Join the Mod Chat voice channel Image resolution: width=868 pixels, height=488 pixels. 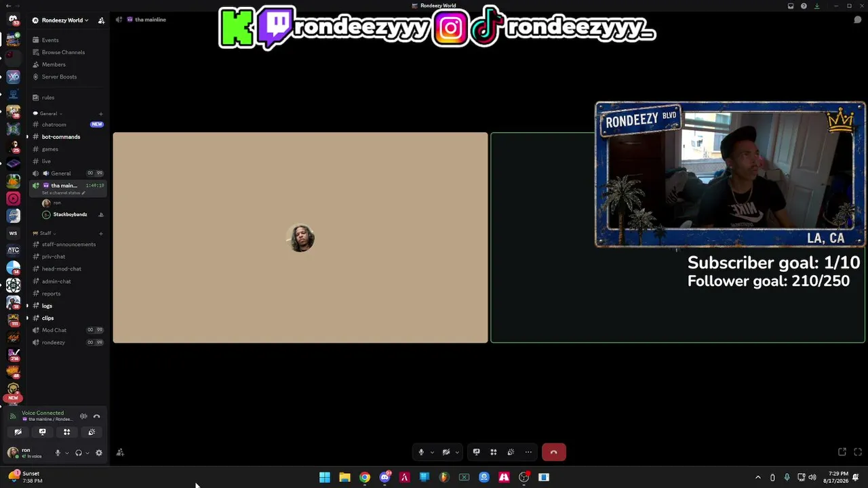(66, 330)
